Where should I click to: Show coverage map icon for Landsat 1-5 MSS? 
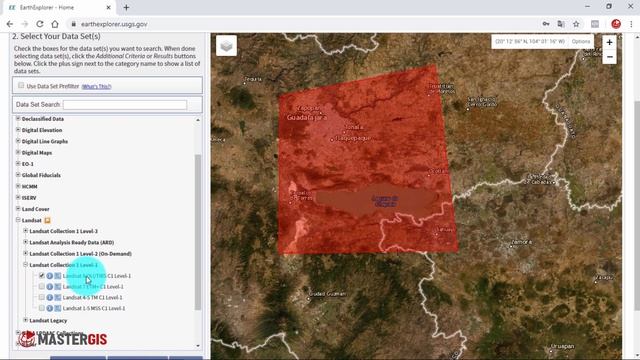(x=58, y=309)
